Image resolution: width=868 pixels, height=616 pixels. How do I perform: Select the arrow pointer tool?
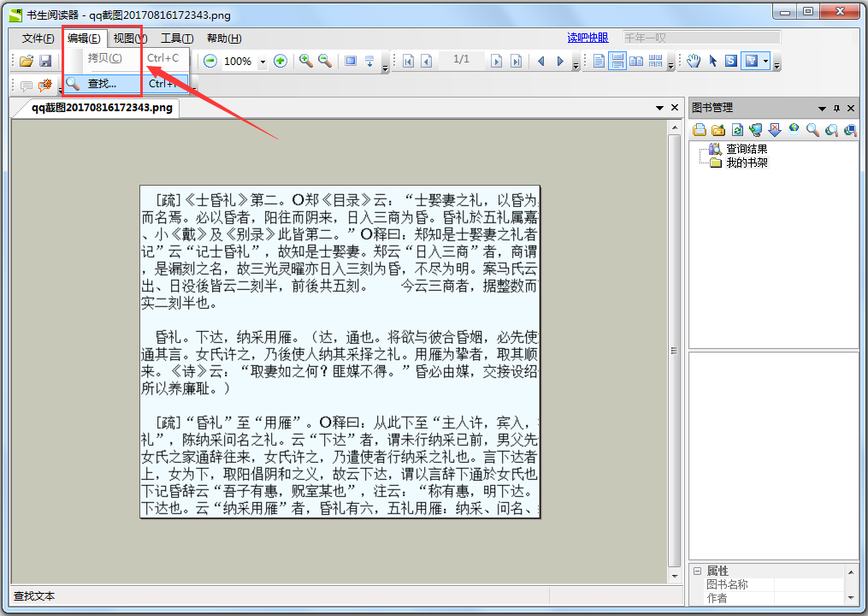coord(713,61)
